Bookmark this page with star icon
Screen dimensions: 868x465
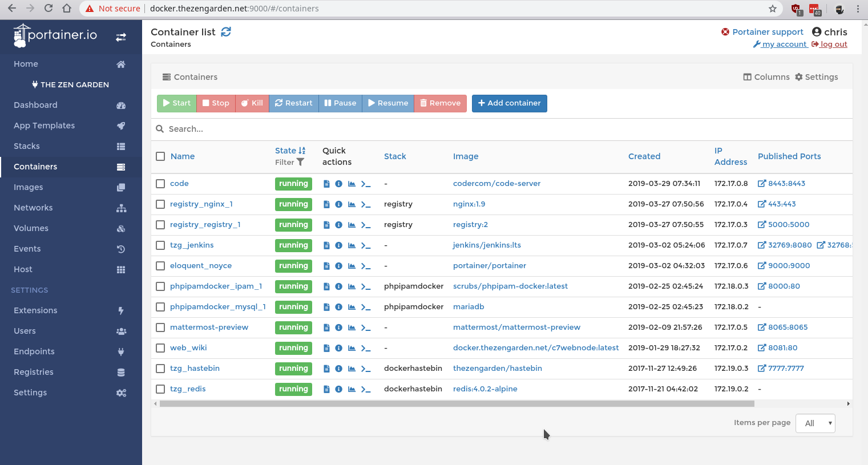tap(773, 9)
